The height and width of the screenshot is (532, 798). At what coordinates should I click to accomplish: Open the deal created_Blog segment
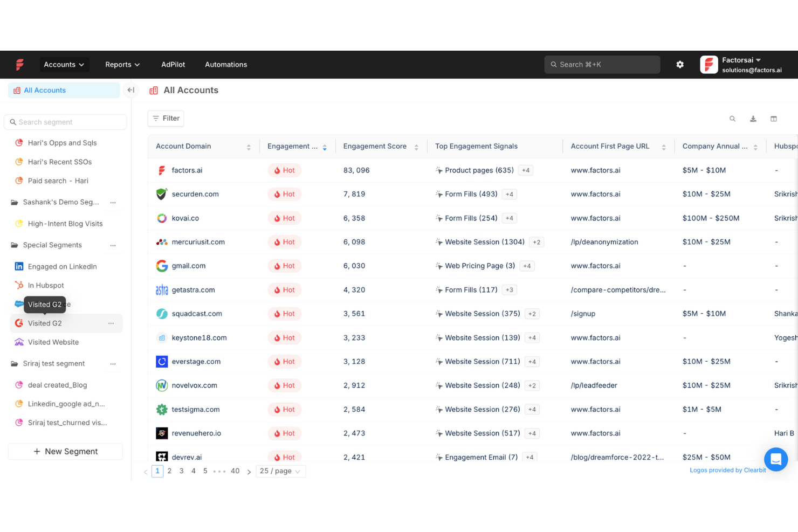(57, 385)
